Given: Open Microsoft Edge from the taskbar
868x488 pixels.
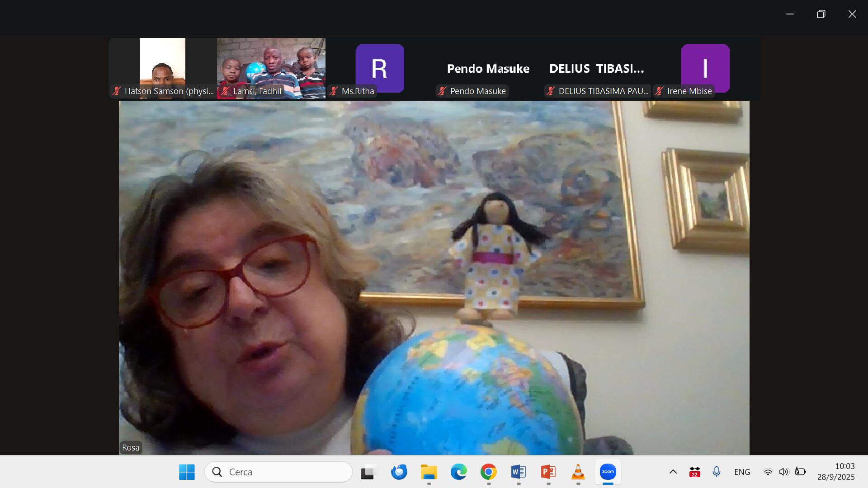Looking at the screenshot, I should (x=458, y=472).
